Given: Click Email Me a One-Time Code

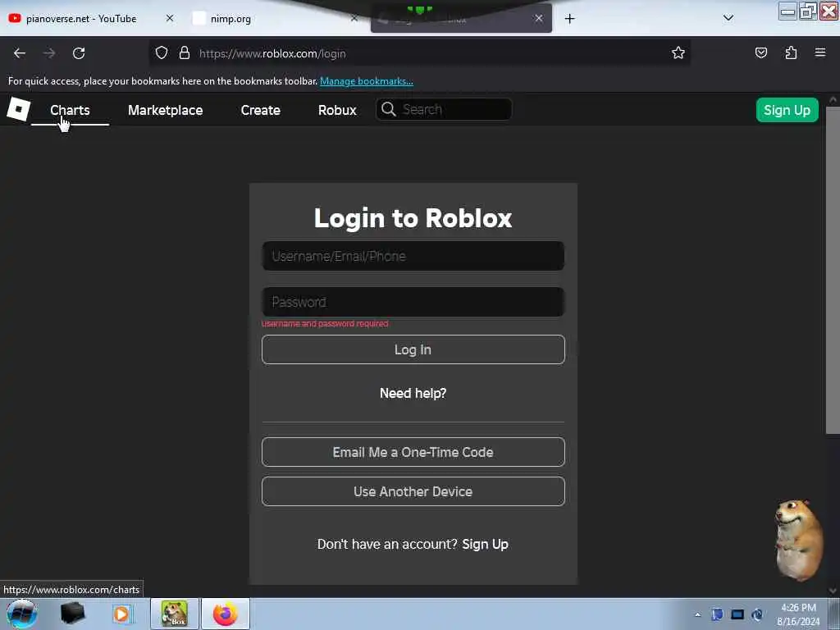Looking at the screenshot, I should pos(413,452).
